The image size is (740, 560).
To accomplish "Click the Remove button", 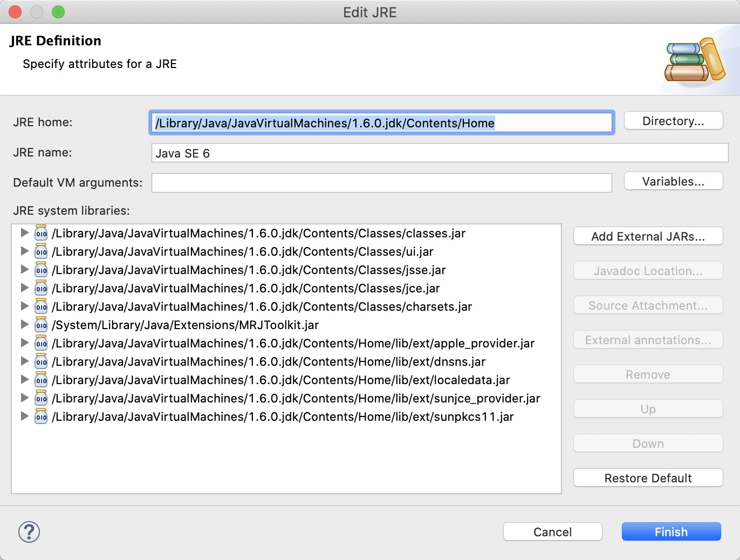I will [x=648, y=374].
